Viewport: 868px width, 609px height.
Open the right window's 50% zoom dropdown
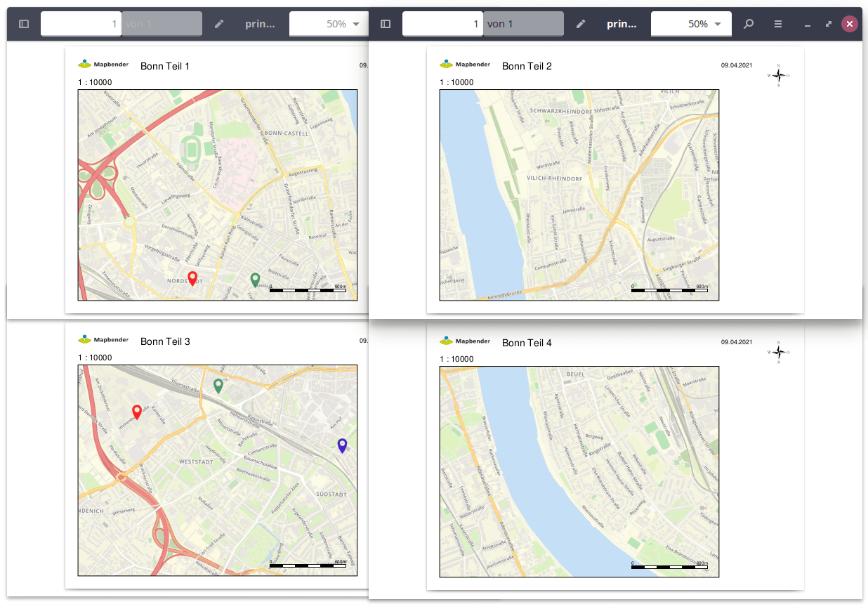coord(691,24)
